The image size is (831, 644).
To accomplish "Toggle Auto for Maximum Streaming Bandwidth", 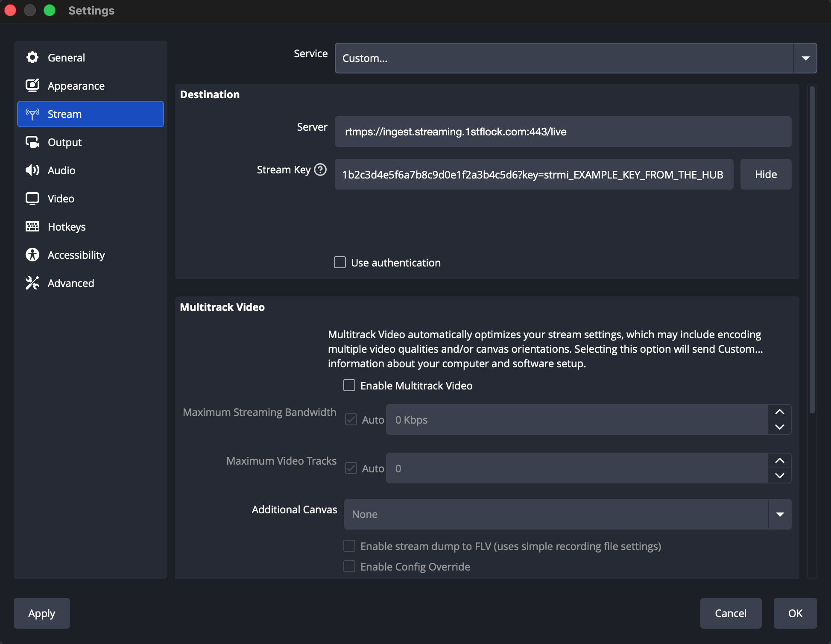I will click(x=351, y=419).
